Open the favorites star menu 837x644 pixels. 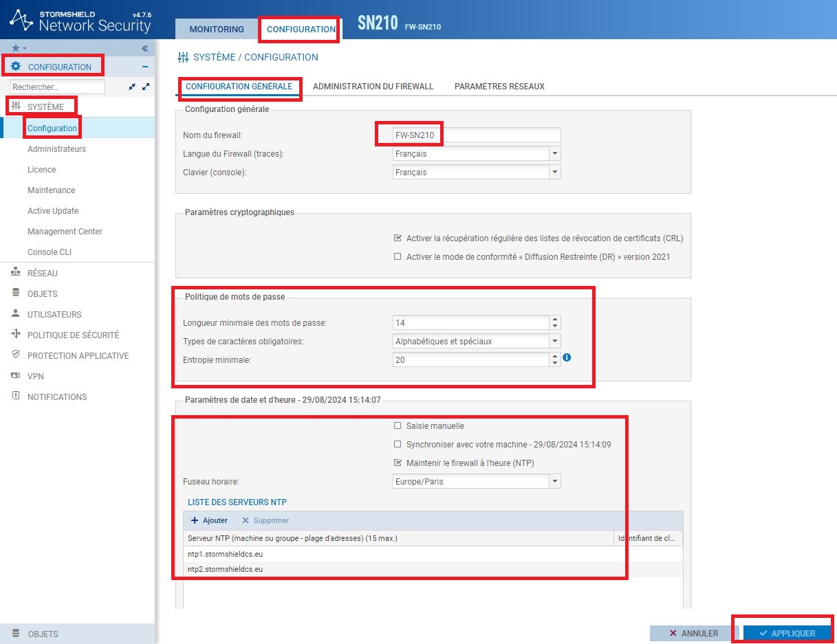19,48
